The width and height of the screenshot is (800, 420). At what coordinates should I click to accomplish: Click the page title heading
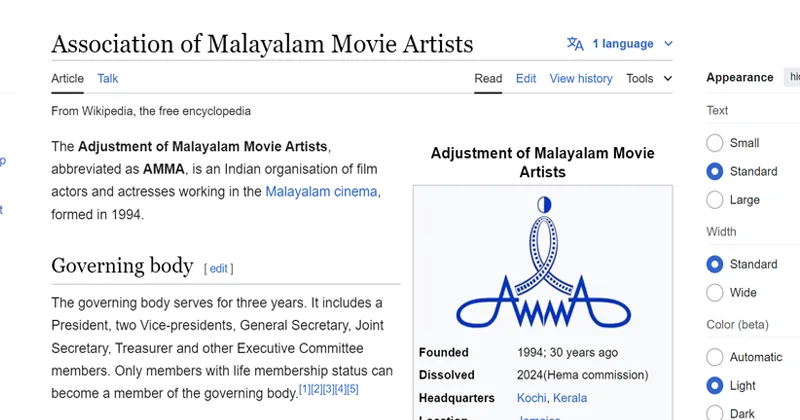262,44
